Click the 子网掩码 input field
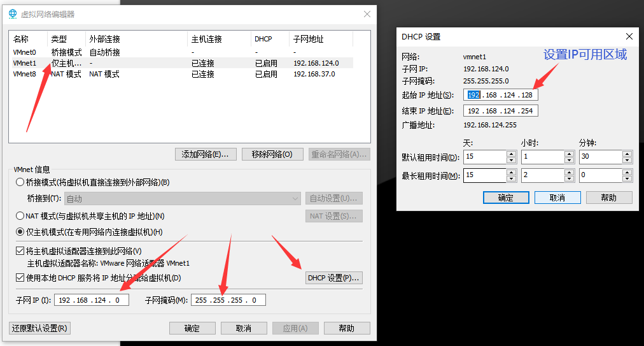 pyautogui.click(x=228, y=300)
